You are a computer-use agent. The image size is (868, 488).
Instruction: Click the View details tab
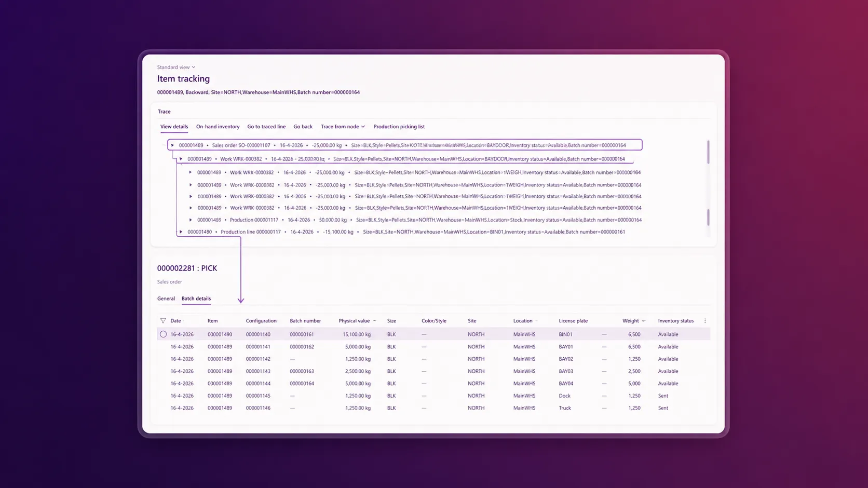coord(174,127)
